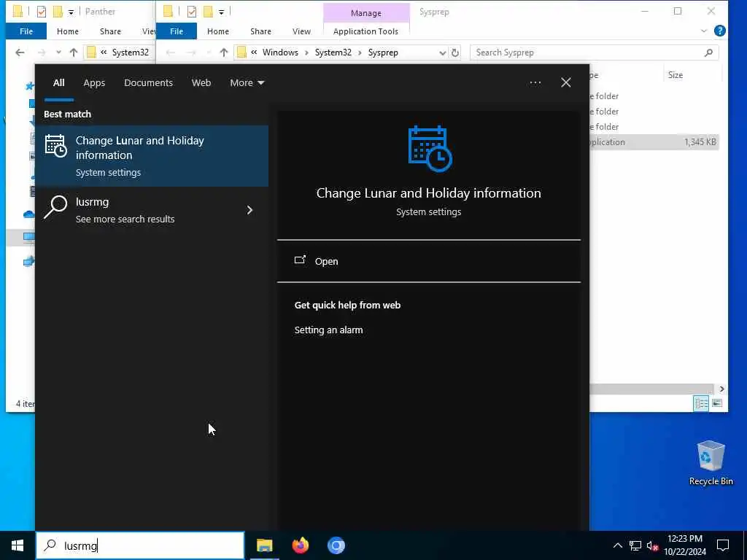The height and width of the screenshot is (560, 747).
Task: Open View tab in Sysprep window
Action: (x=301, y=31)
